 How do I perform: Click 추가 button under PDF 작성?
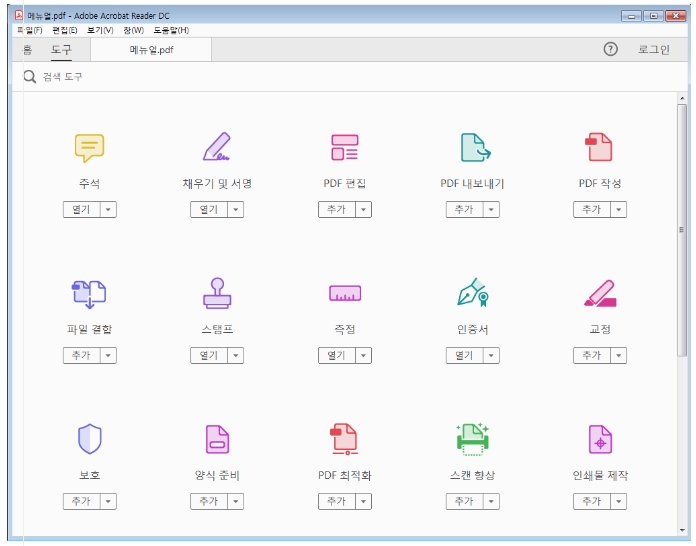592,210
